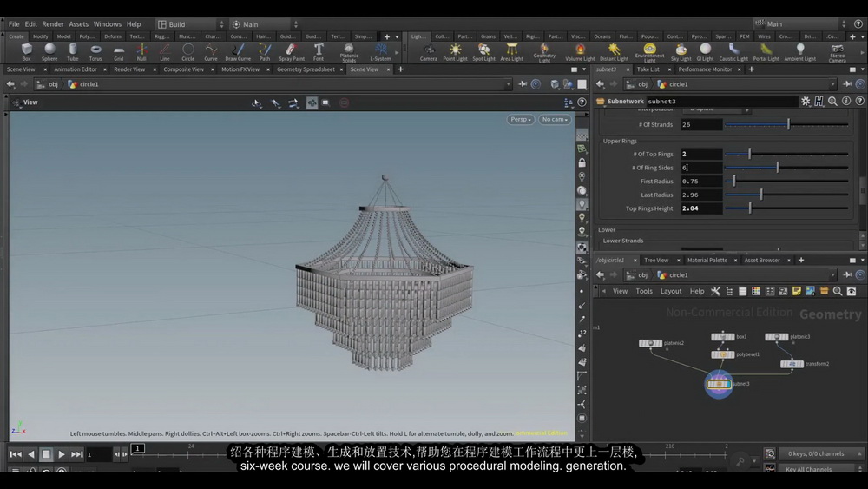Viewport: 868px width, 489px height.
Task: Click the subnet3 name field
Action: (721, 102)
